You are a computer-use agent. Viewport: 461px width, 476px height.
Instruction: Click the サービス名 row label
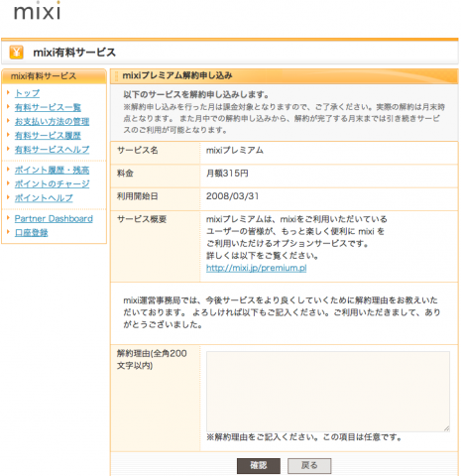(138, 151)
